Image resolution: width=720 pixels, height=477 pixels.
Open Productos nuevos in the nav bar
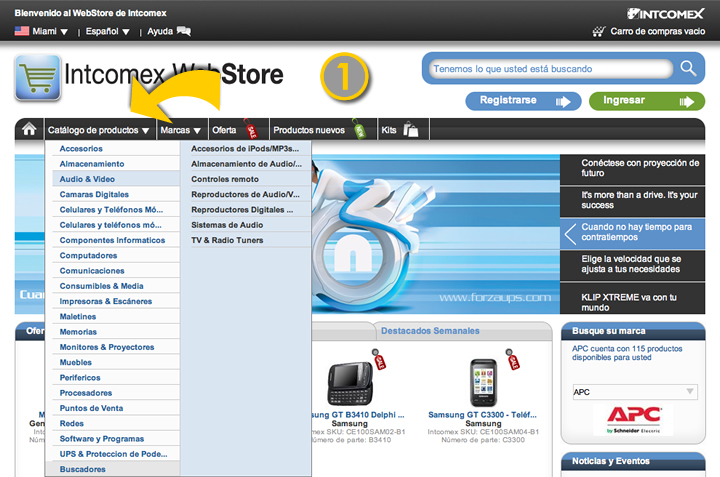pyautogui.click(x=309, y=130)
